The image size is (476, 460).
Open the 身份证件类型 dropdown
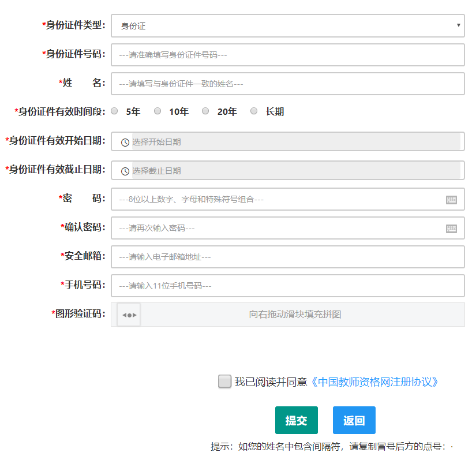[x=287, y=26]
